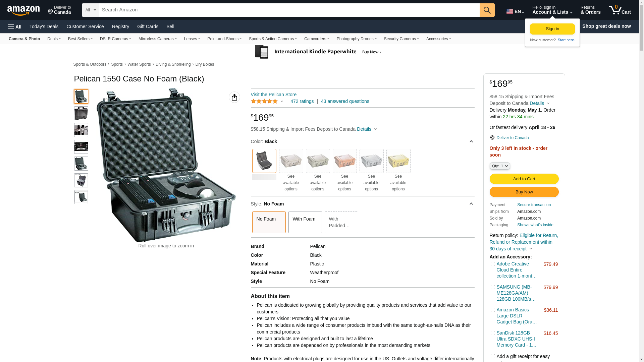Click Add to Cart button
The width and height of the screenshot is (644, 362).
tap(524, 179)
